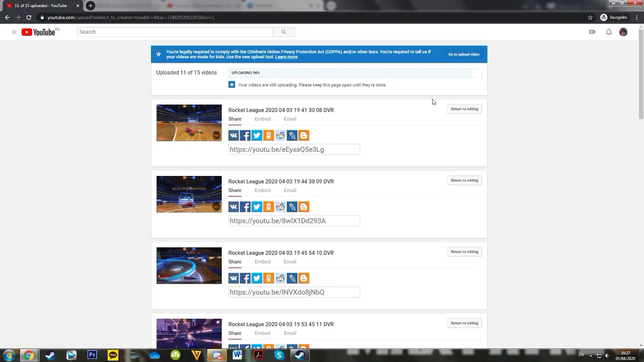Screen dimensions: 644x362
Task: Return to editing 19 44 38 09 video
Action: [x=464, y=180]
